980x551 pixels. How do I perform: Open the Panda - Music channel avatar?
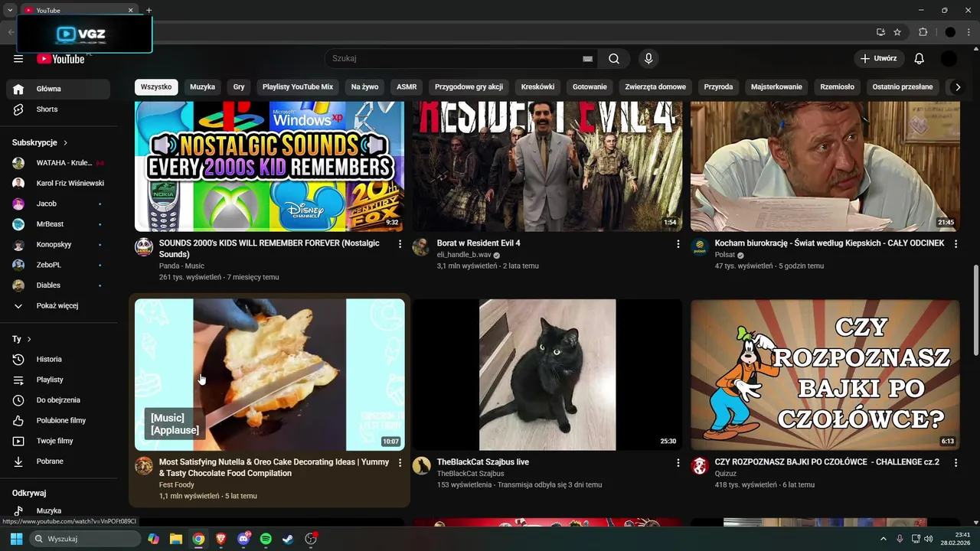pos(144,246)
